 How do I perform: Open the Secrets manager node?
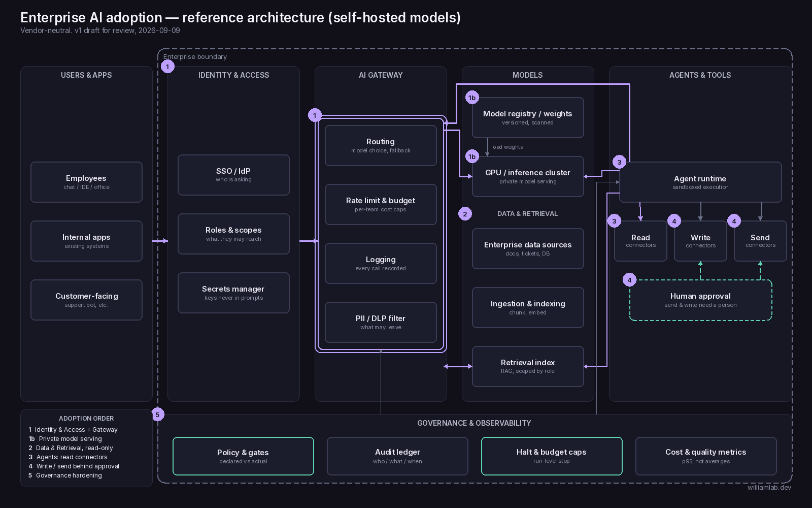tap(233, 293)
